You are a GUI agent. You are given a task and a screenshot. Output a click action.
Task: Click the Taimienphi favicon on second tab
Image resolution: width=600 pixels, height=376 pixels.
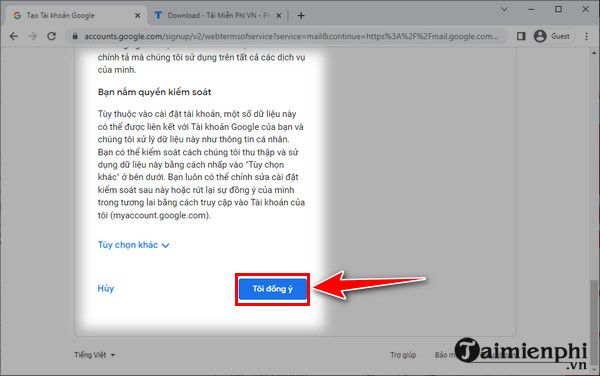coord(158,15)
